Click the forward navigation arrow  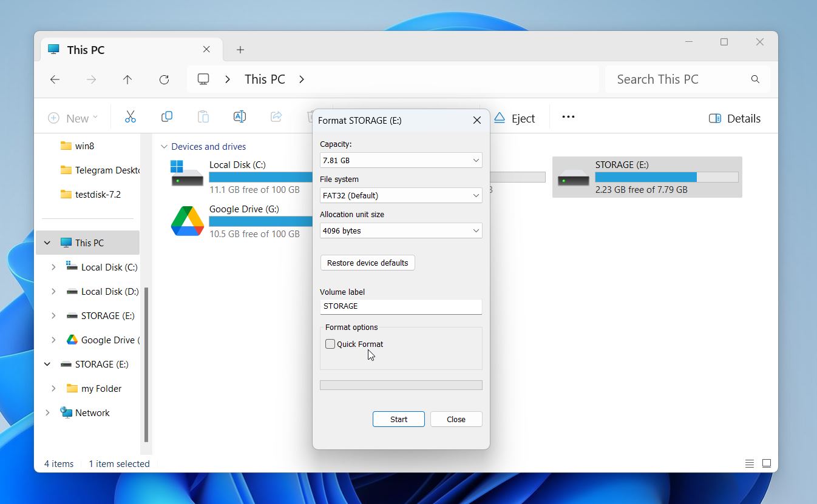pos(91,79)
